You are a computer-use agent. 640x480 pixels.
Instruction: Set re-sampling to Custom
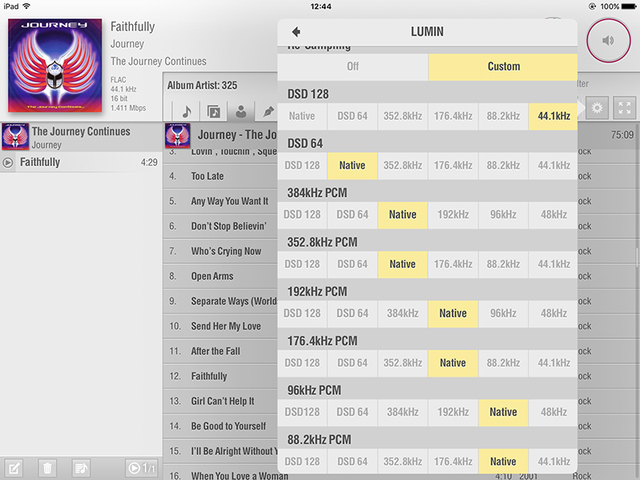pos(503,67)
